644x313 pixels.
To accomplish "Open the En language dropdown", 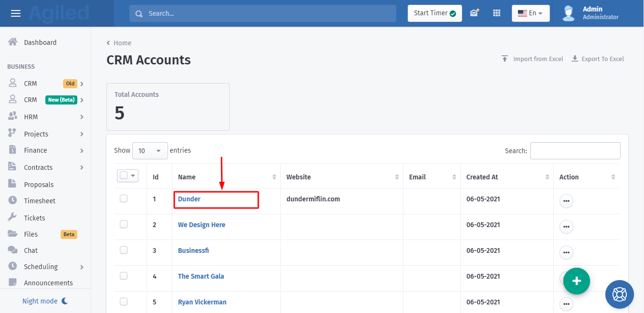I will [530, 13].
